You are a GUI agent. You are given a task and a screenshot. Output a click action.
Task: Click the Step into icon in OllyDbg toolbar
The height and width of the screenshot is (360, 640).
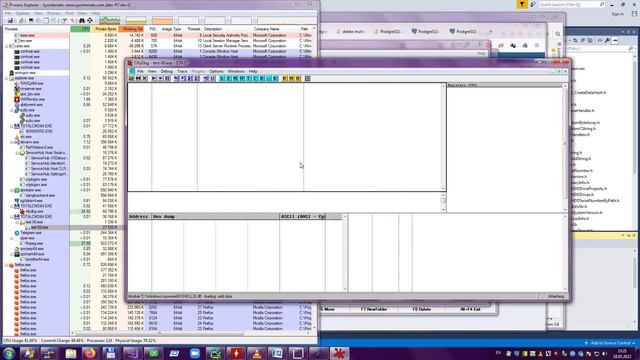coord(176,78)
